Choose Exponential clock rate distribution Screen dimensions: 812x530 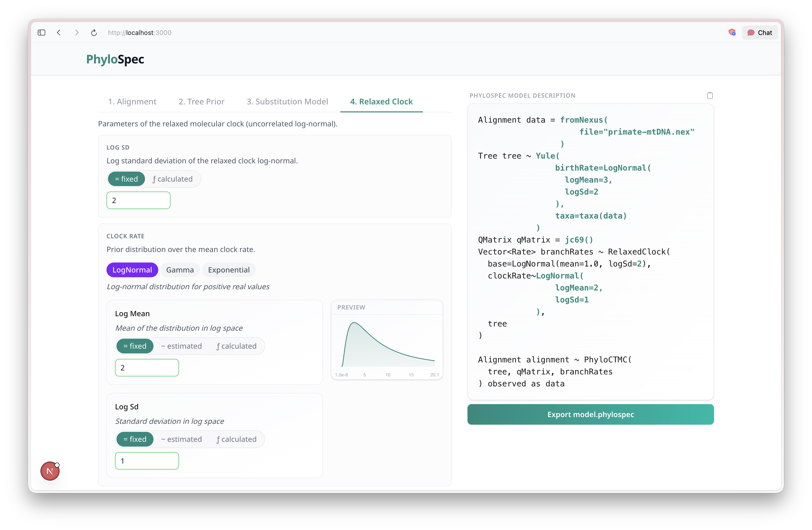point(228,270)
